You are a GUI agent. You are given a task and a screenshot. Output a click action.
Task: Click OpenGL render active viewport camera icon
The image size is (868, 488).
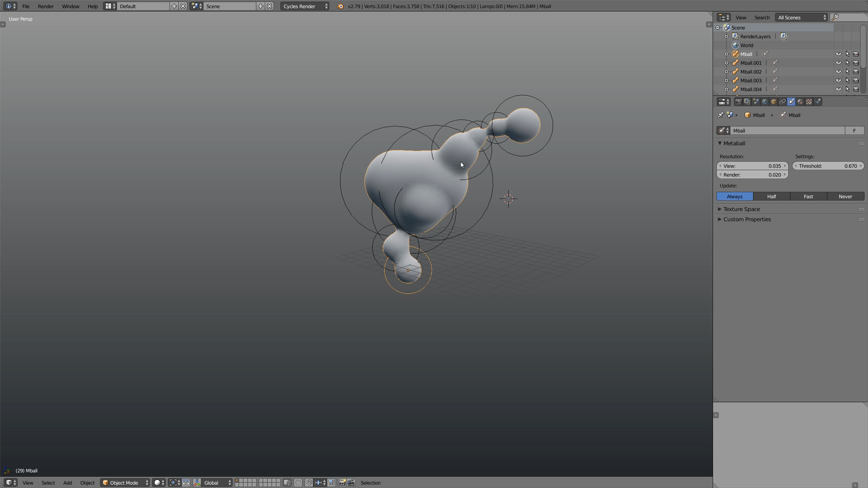(342, 483)
